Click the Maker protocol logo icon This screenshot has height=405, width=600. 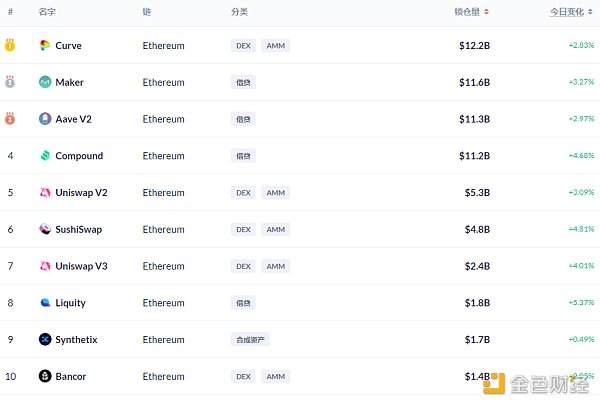[x=45, y=82]
